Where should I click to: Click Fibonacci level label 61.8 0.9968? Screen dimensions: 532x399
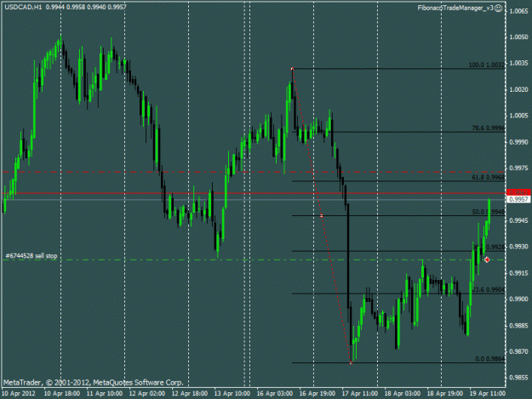[x=489, y=177]
